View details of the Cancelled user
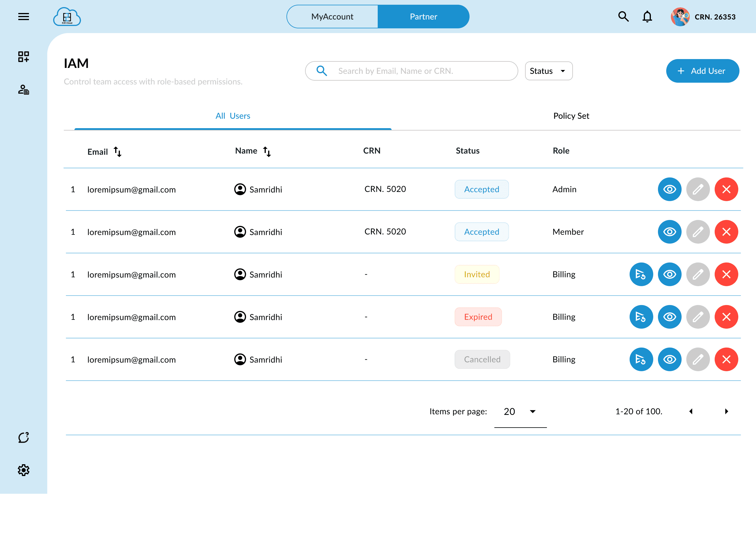This screenshot has height=554, width=756. pos(669,359)
